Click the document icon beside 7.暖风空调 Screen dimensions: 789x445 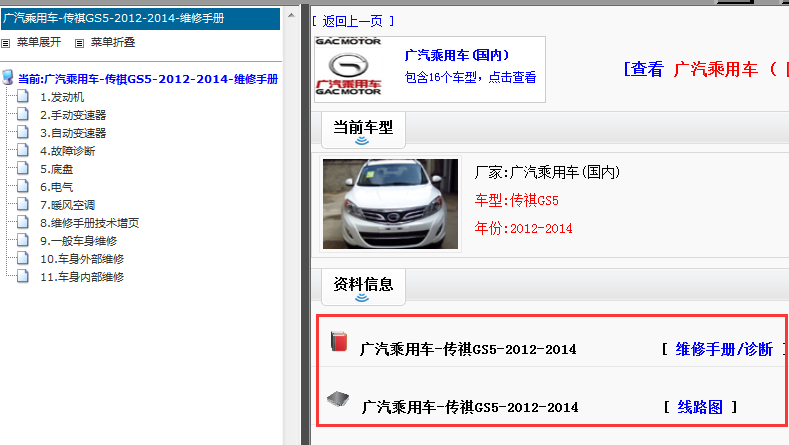(23, 204)
